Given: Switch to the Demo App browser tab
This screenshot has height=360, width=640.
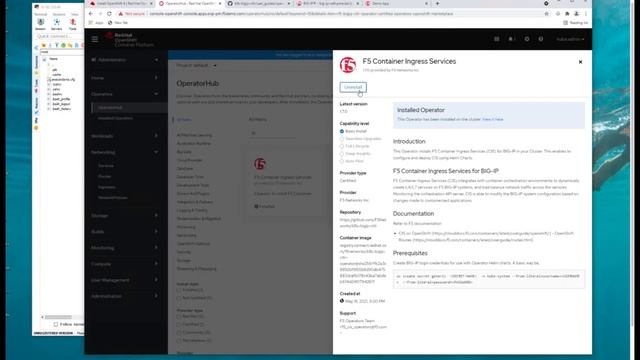Looking at the screenshot, I should 396,4.
